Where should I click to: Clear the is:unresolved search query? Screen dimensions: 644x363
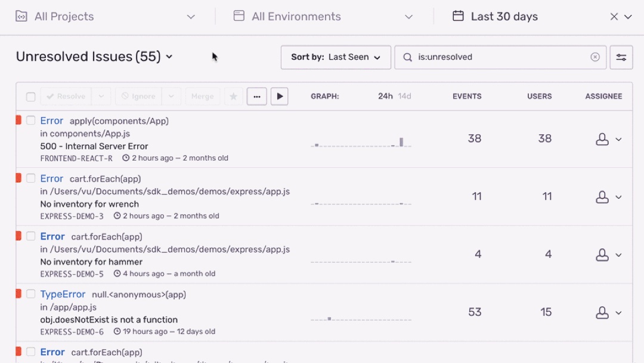pos(595,57)
